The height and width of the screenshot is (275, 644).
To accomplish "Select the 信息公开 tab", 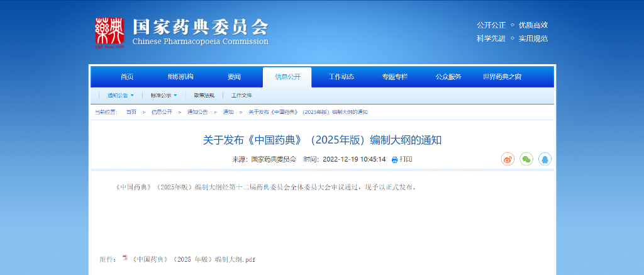I will point(287,77).
